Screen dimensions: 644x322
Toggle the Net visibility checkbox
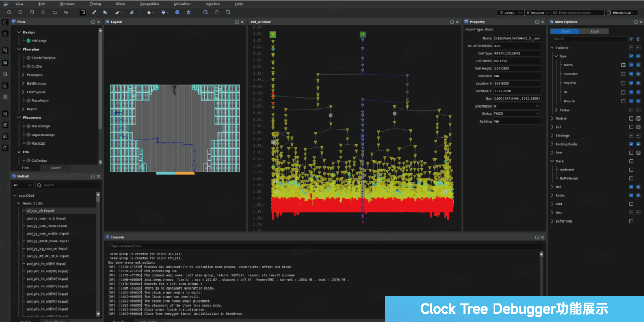pos(631,187)
